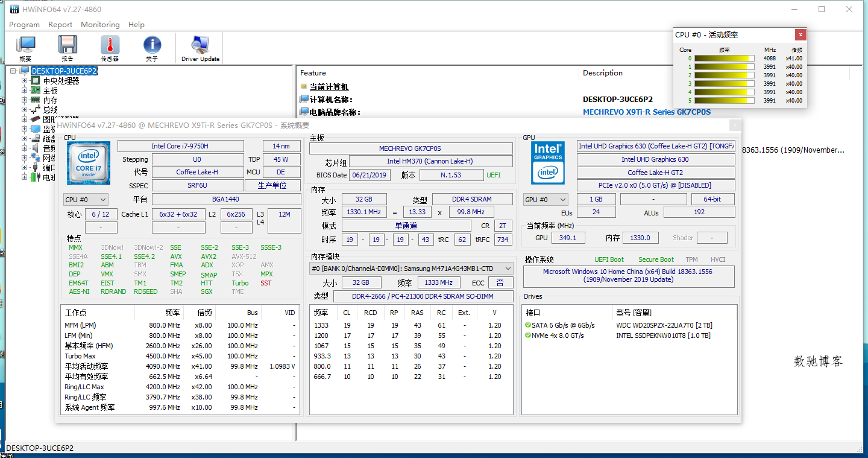Click the Turbo Max row label
This screenshot has width=868, height=458.
[x=80, y=356]
